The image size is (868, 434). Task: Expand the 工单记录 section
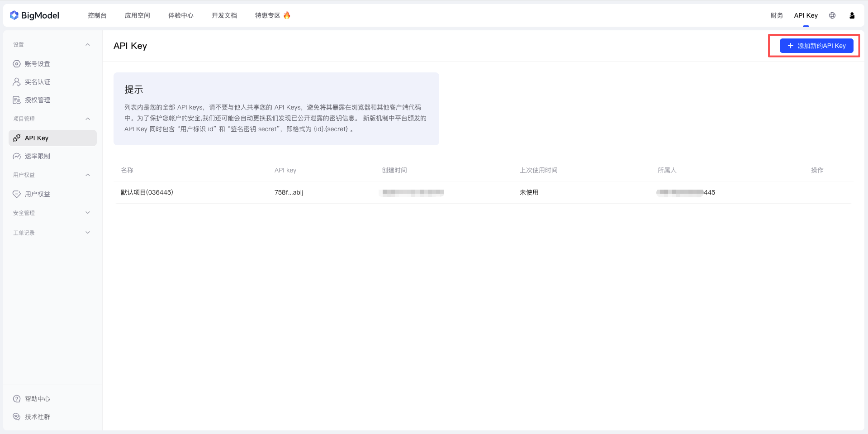coord(88,232)
